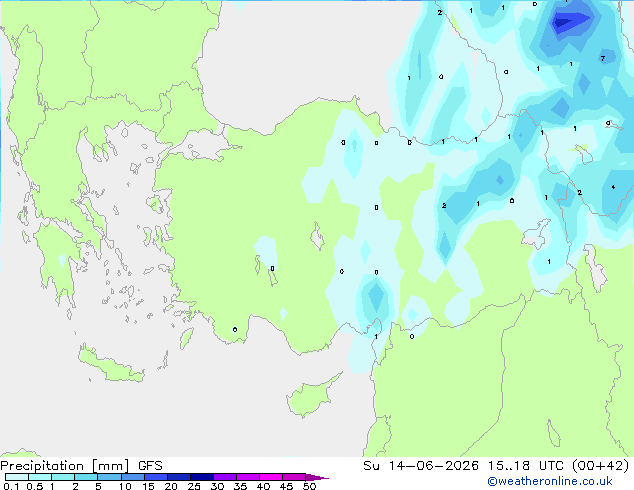Pick the 25–30 mm dark navy swatch
The image size is (634, 490).
pyautogui.click(x=202, y=477)
